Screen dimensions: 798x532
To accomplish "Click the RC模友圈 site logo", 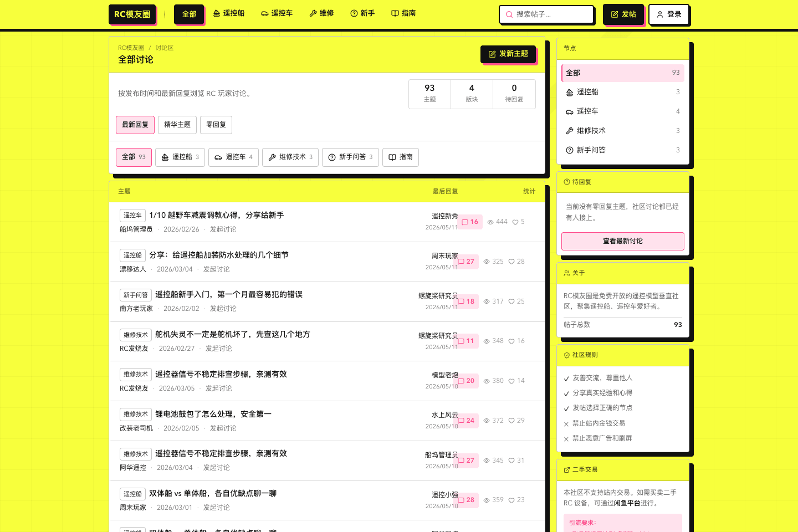I will coord(132,14).
